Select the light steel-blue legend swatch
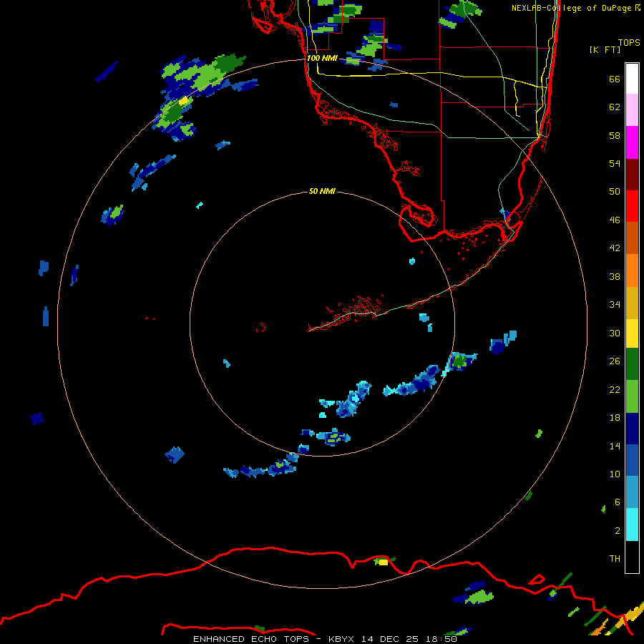The height and width of the screenshot is (644, 644). tap(632, 492)
